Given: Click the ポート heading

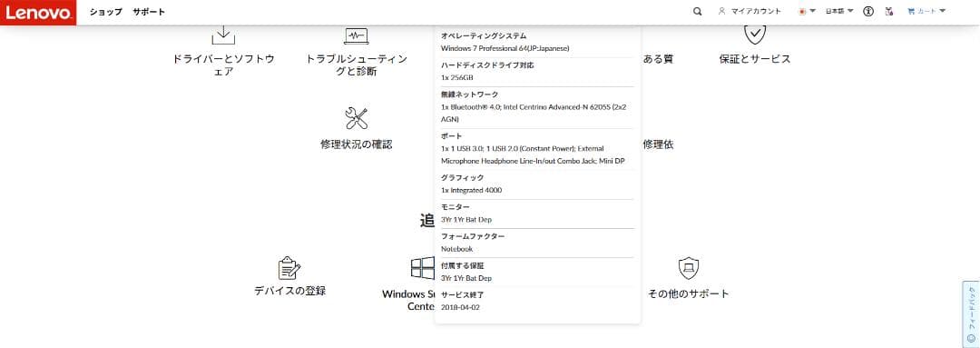Looking at the screenshot, I should coord(451,135).
